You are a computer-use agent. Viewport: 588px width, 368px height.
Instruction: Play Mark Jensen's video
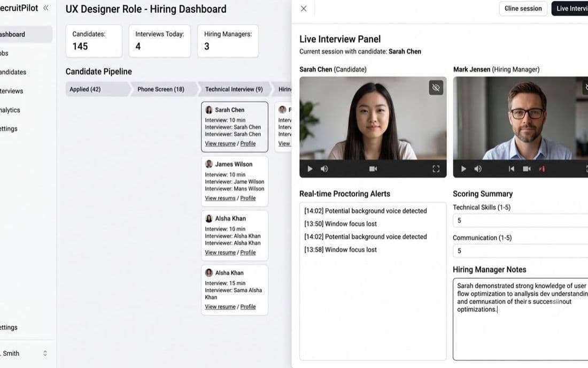click(463, 169)
